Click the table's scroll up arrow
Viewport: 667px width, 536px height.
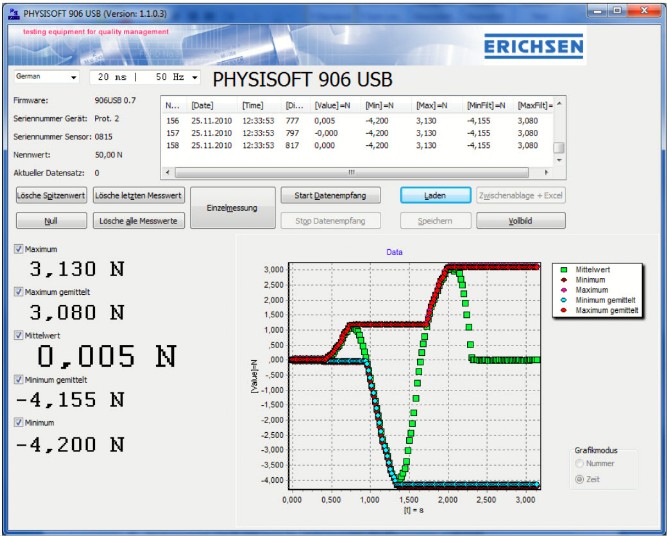tap(559, 103)
